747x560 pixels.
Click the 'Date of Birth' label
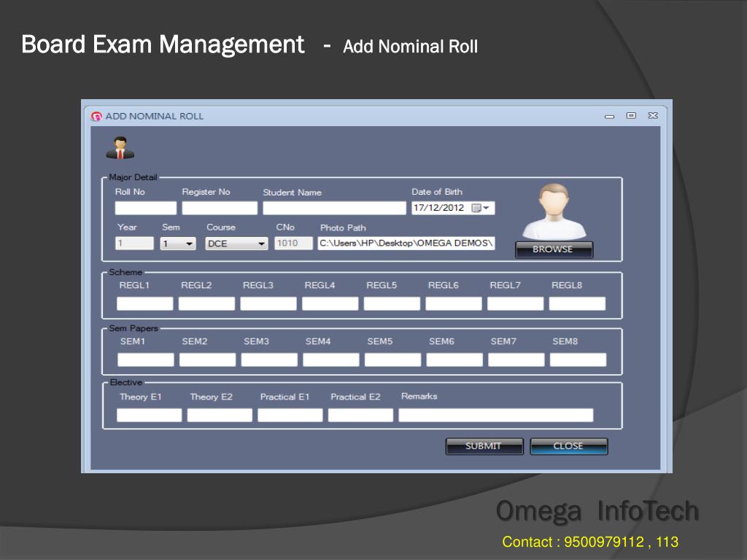[x=437, y=192]
